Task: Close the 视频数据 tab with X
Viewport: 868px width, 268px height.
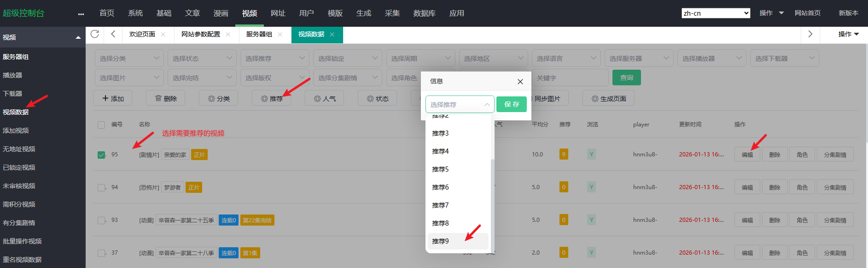Action: tap(332, 35)
